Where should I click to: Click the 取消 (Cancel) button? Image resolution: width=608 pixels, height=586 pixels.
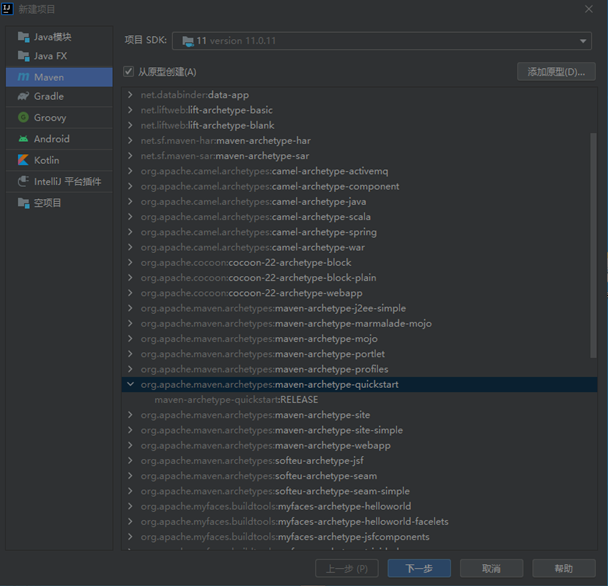tap(490, 568)
